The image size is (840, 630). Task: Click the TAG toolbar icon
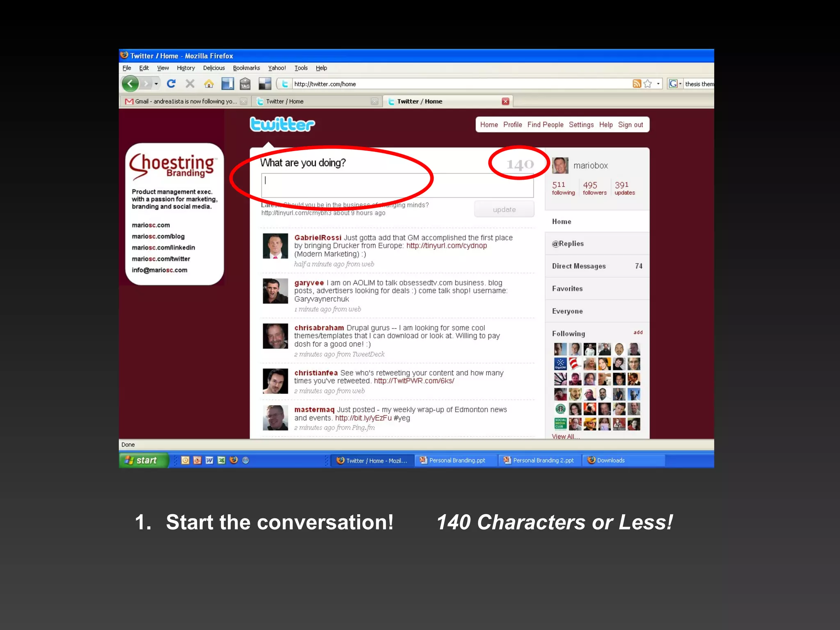[x=245, y=84]
